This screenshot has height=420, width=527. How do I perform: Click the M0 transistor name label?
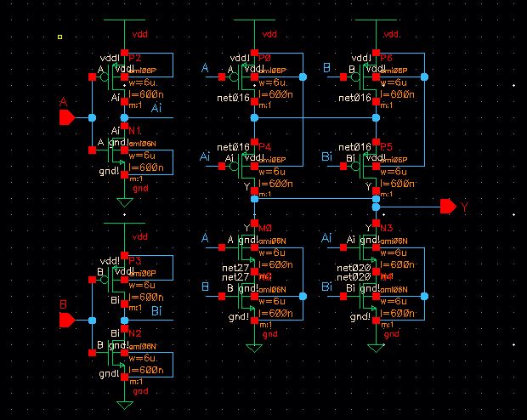click(x=265, y=228)
